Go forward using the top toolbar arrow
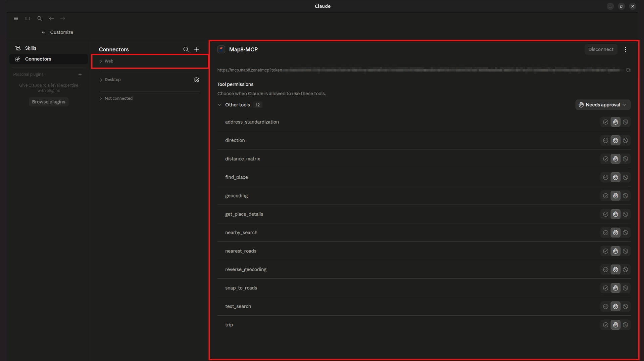 click(x=63, y=18)
